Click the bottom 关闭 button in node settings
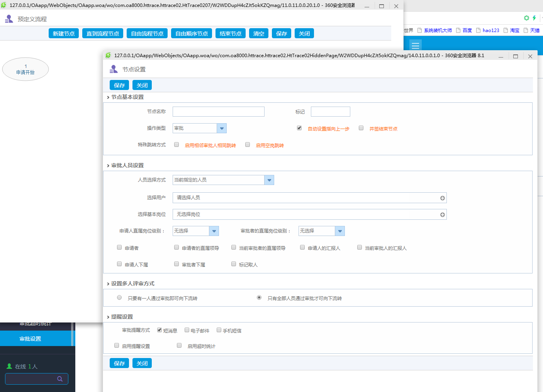This screenshot has width=543, height=392. pyautogui.click(x=142, y=363)
